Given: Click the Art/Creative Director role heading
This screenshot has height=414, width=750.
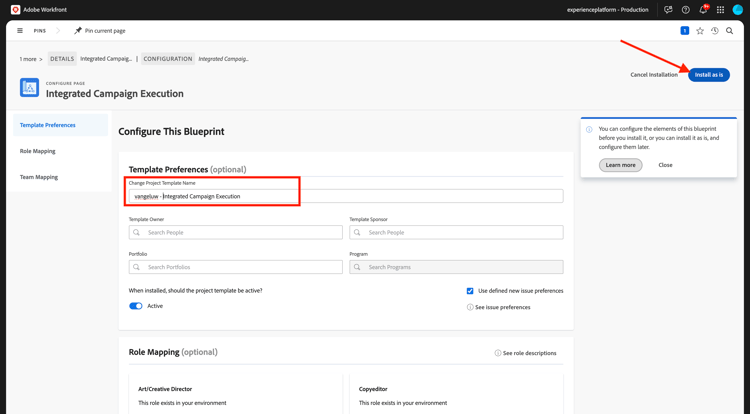Looking at the screenshot, I should tap(165, 389).
